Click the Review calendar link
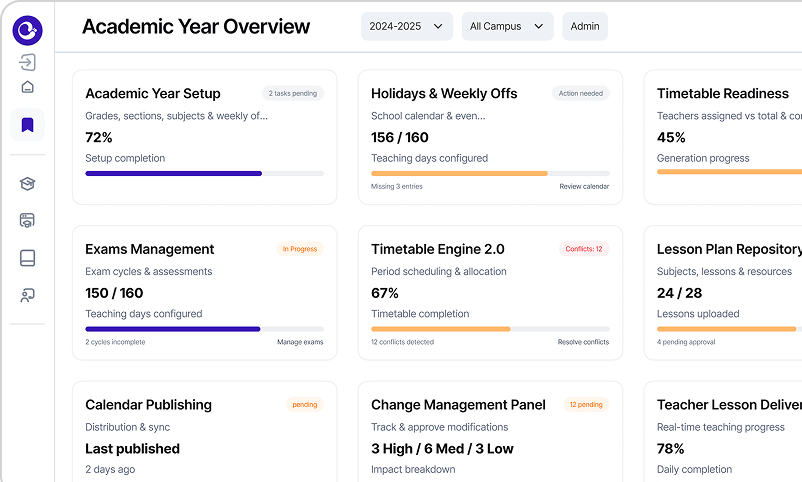The image size is (802, 482). point(584,187)
